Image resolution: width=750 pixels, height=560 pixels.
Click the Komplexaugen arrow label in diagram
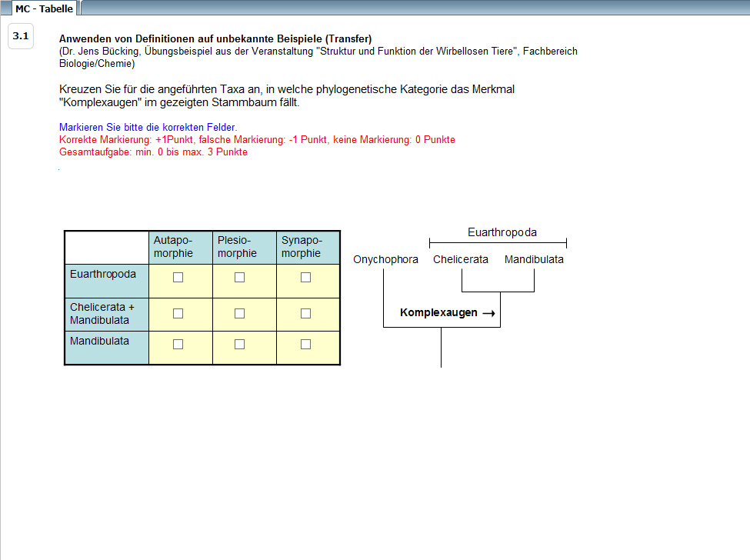pos(446,313)
